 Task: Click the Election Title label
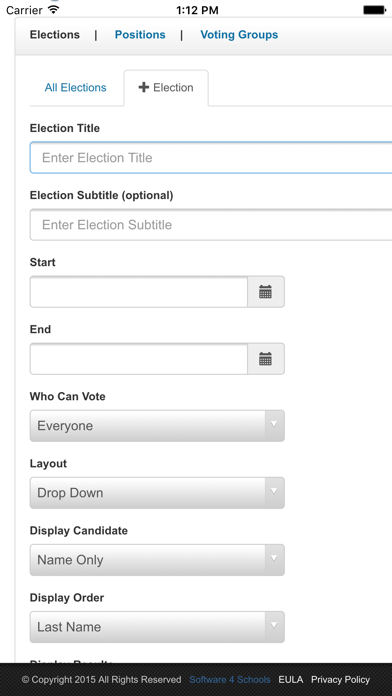click(x=65, y=128)
